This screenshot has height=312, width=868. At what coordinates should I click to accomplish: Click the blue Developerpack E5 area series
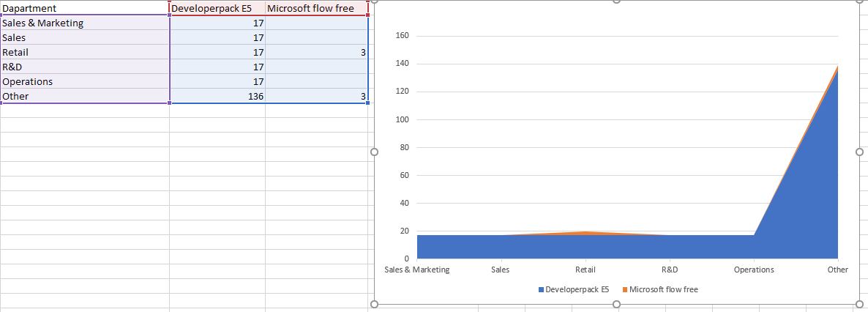(585, 248)
